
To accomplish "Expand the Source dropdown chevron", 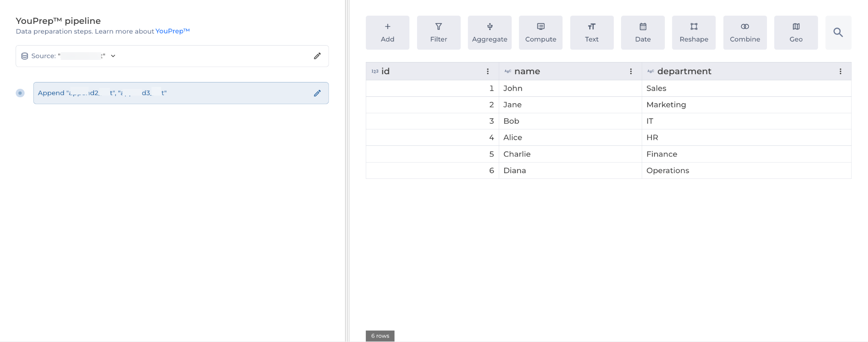I will (113, 56).
